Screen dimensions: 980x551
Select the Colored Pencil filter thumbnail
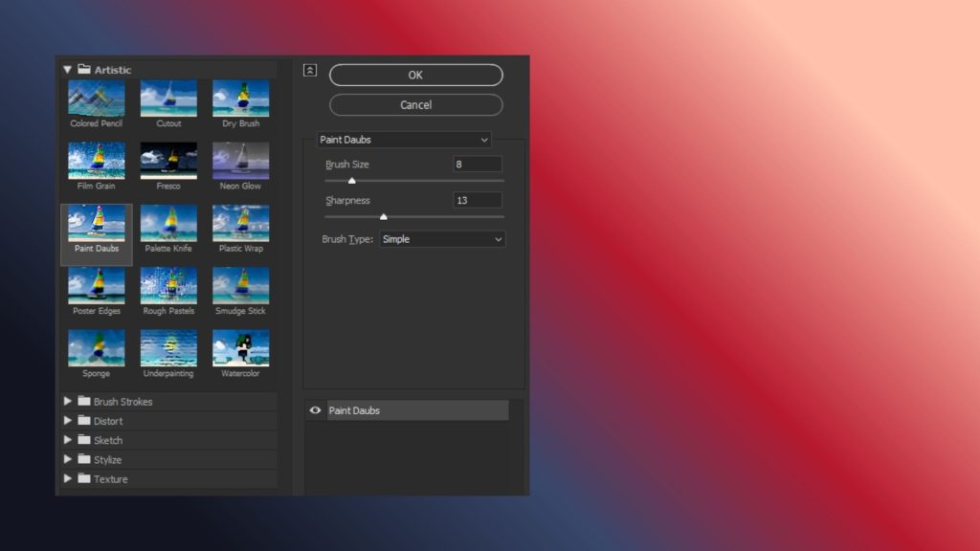pos(96,99)
